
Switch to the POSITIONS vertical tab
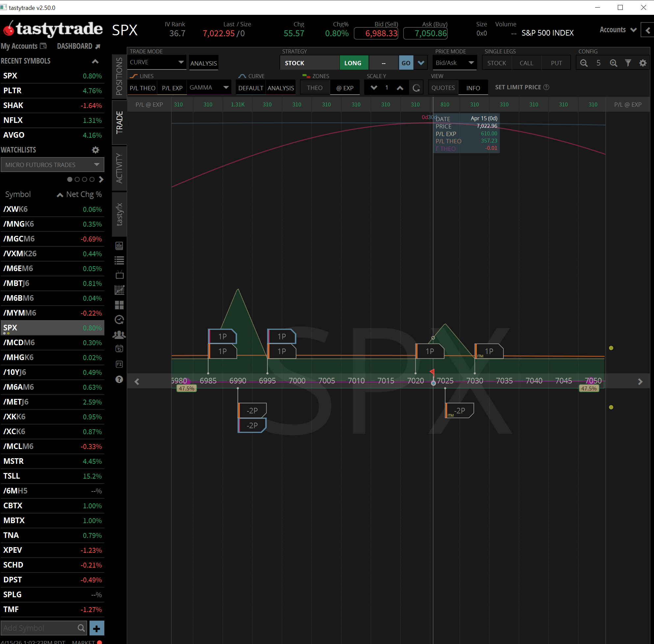(119, 76)
